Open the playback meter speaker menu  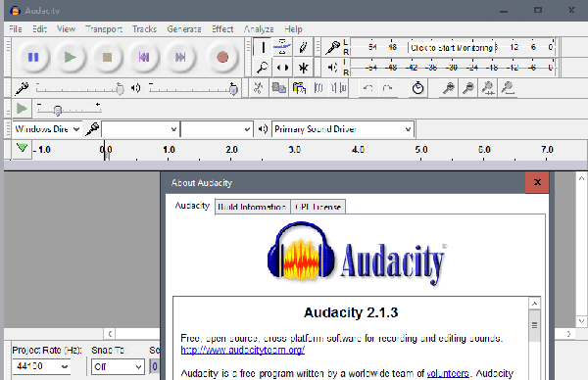coord(332,68)
